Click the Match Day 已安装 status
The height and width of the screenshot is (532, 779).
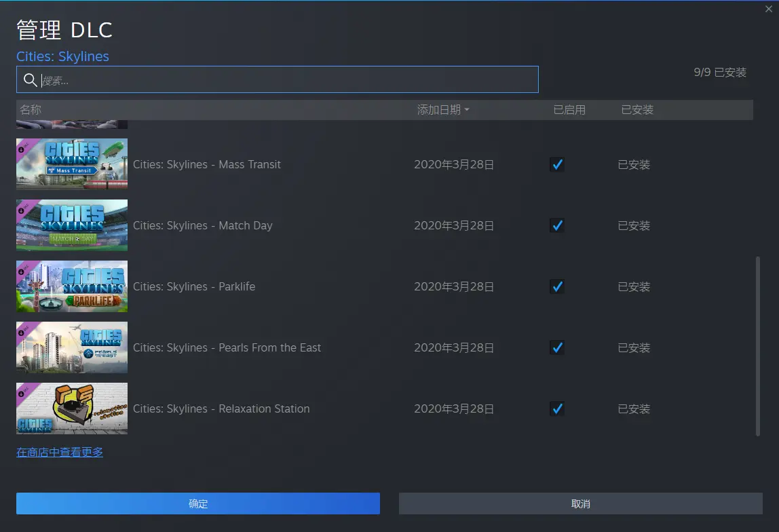633,225
